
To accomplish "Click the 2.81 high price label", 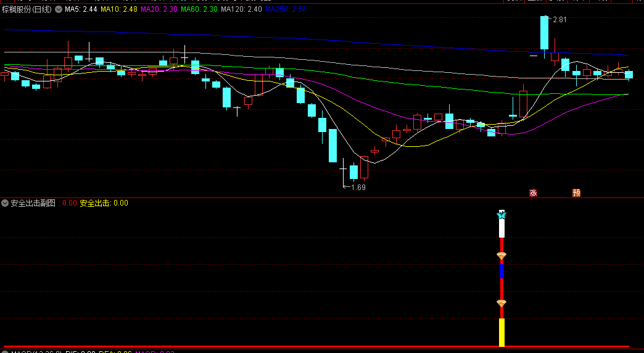I will pyautogui.click(x=559, y=19).
